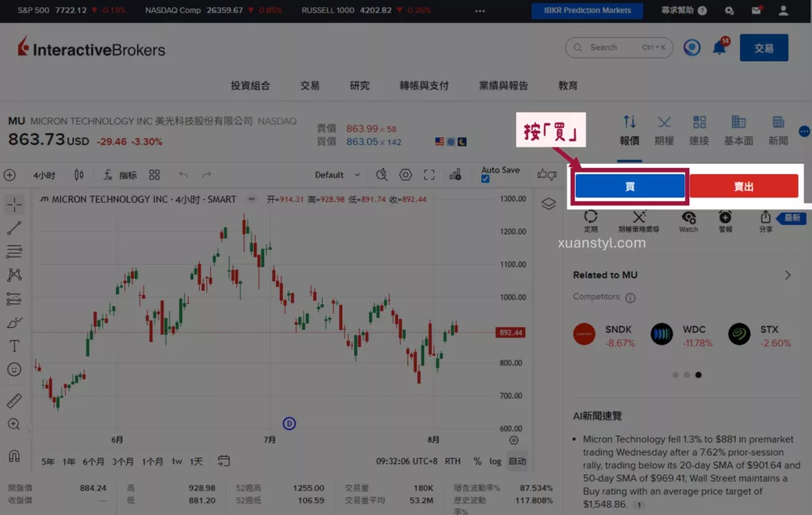Open the chart object tree layers icon

tap(549, 204)
